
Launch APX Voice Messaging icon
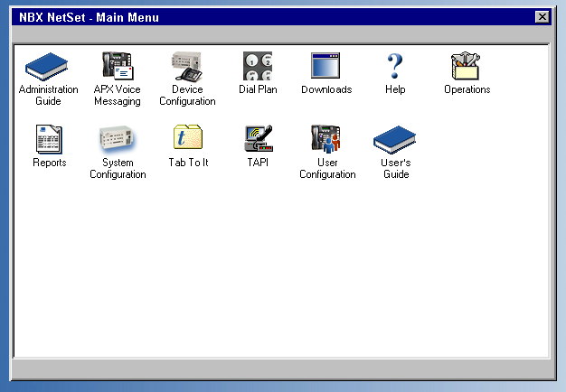[118, 66]
